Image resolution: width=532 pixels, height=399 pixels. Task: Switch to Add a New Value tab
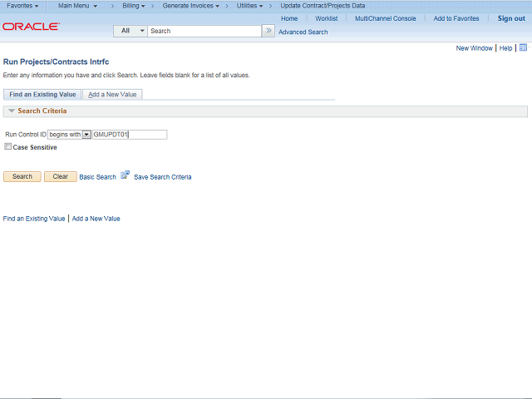[x=112, y=94]
